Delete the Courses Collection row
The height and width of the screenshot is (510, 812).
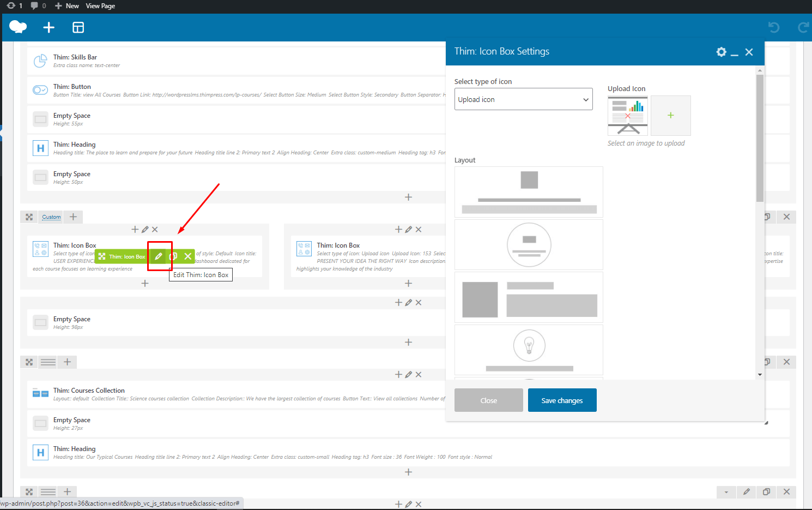tap(786, 362)
